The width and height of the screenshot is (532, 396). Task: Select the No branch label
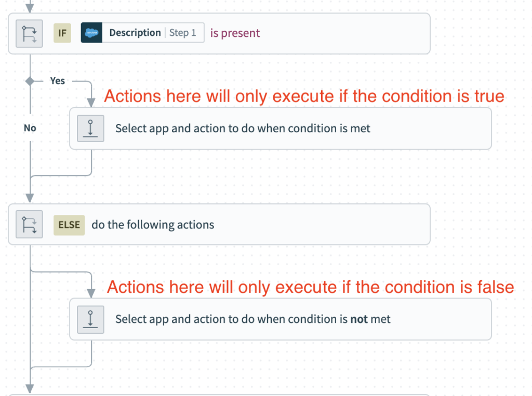[x=30, y=128]
